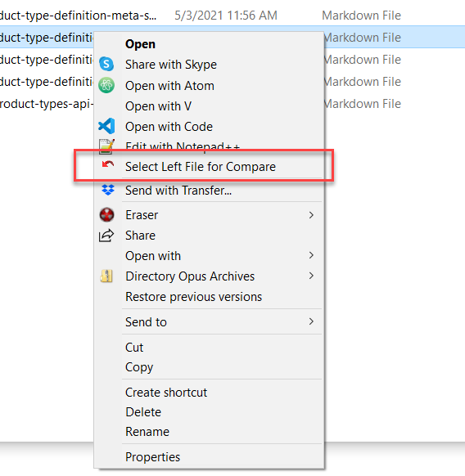
Task: Click the Dropbox Transfer icon
Action: click(x=108, y=190)
